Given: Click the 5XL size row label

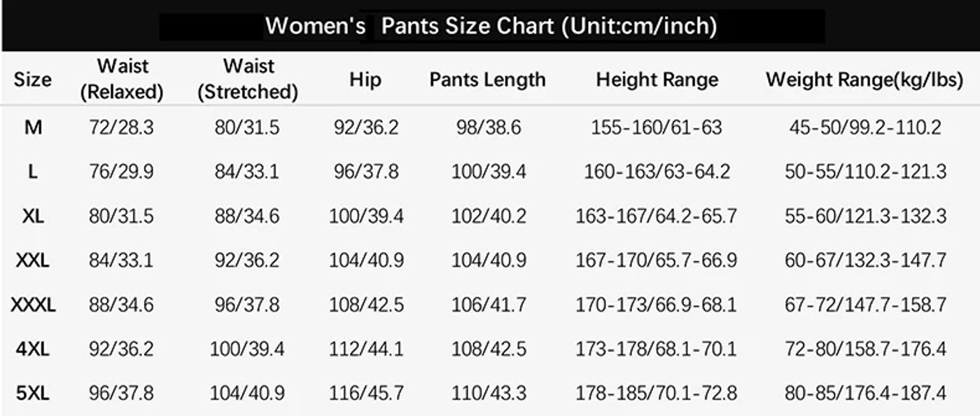Looking at the screenshot, I should pos(33,394).
